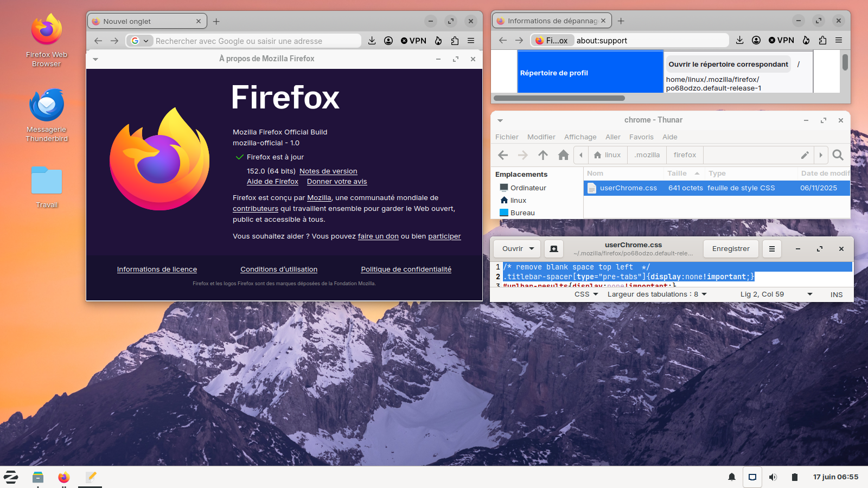Open the arrow dropdown next to Ouvrir

coord(532,249)
